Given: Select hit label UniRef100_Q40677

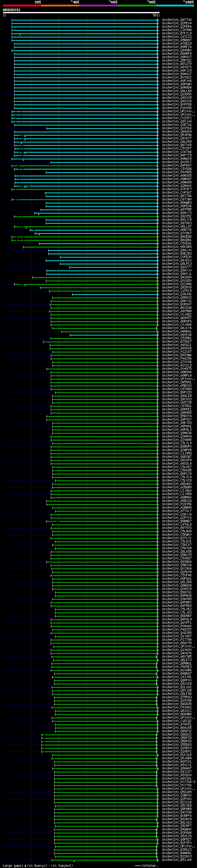Looking at the screenshot, I should (176, 138).
